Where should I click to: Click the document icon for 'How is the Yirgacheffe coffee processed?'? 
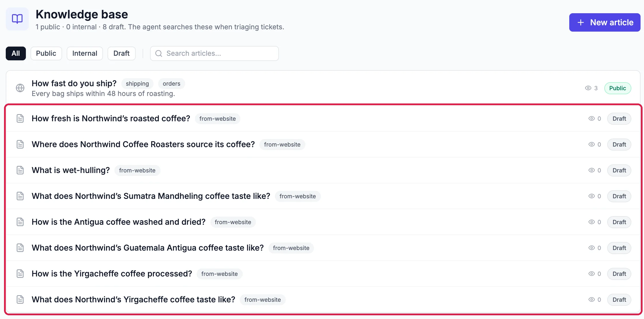(x=20, y=274)
